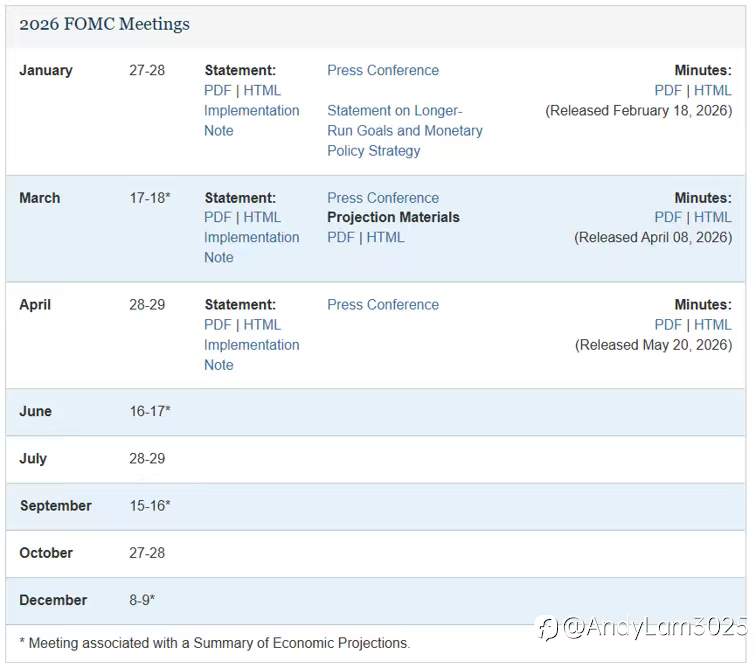Open March Press Conference link
This screenshot has height=668, width=756.
click(383, 198)
